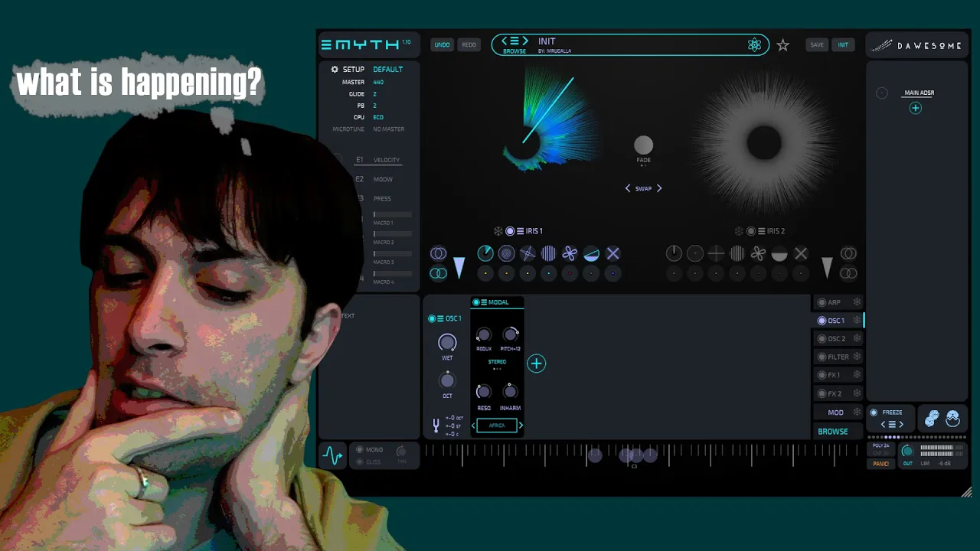
Task: Click the left arrow beside Swap
Action: coord(628,188)
